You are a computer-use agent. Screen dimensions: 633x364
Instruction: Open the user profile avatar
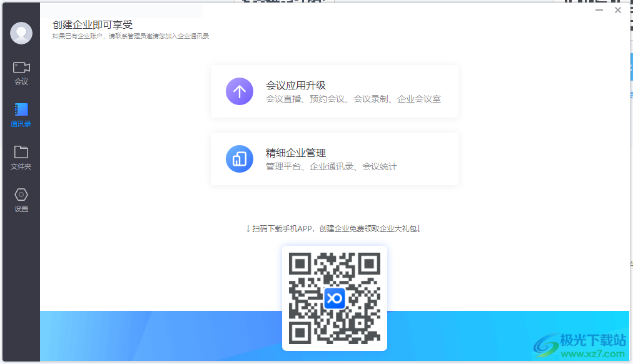tap(21, 33)
